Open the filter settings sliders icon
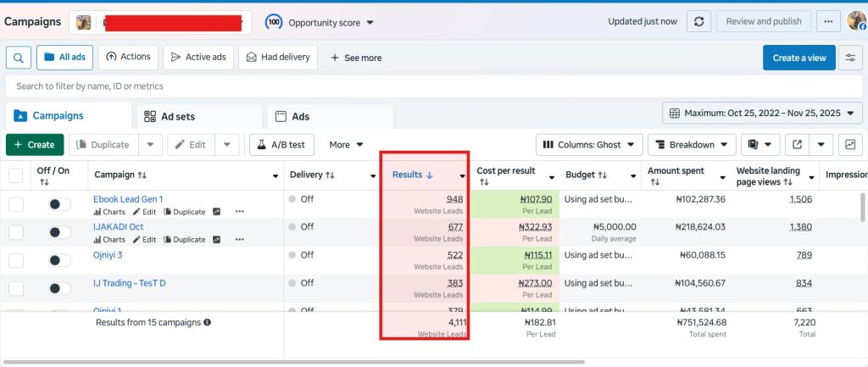Screen dimensions: 868x367 tap(850, 58)
